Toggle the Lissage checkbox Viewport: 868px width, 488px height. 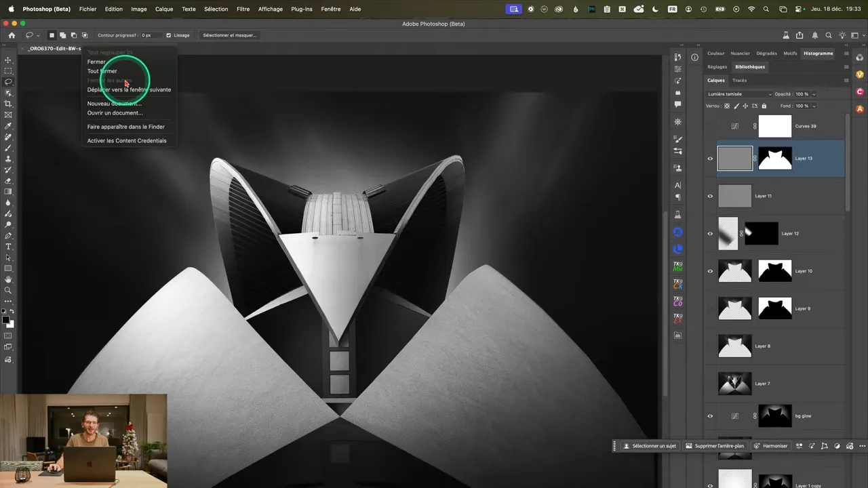pos(169,35)
